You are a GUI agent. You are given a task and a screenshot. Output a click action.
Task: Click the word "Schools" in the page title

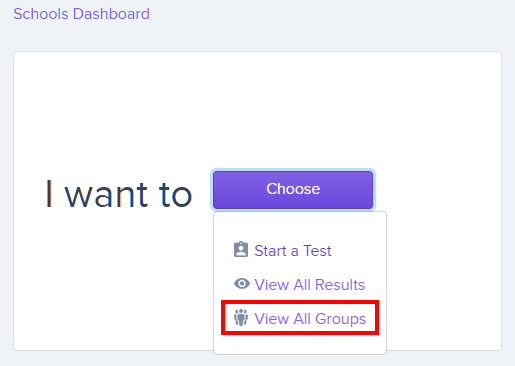(x=41, y=14)
